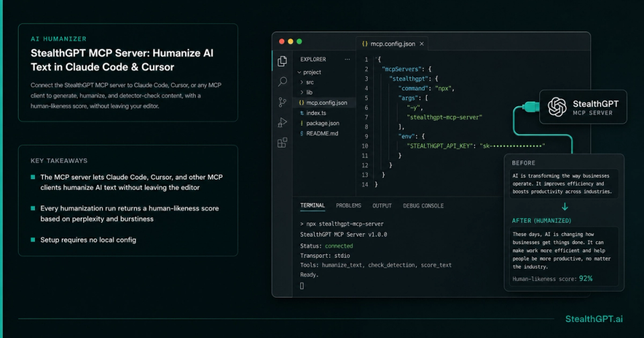The image size is (644, 338).
Task: Click the Ready. terminal line
Action: (x=309, y=275)
